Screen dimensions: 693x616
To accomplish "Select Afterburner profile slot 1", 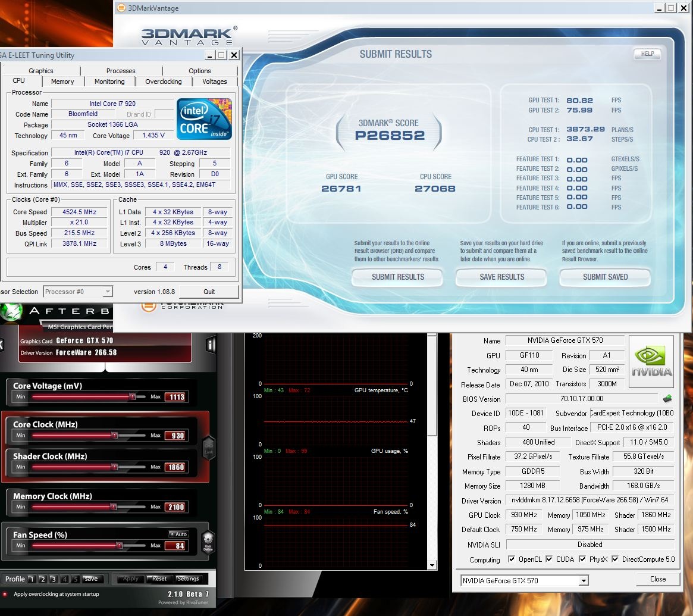I will coord(32,579).
